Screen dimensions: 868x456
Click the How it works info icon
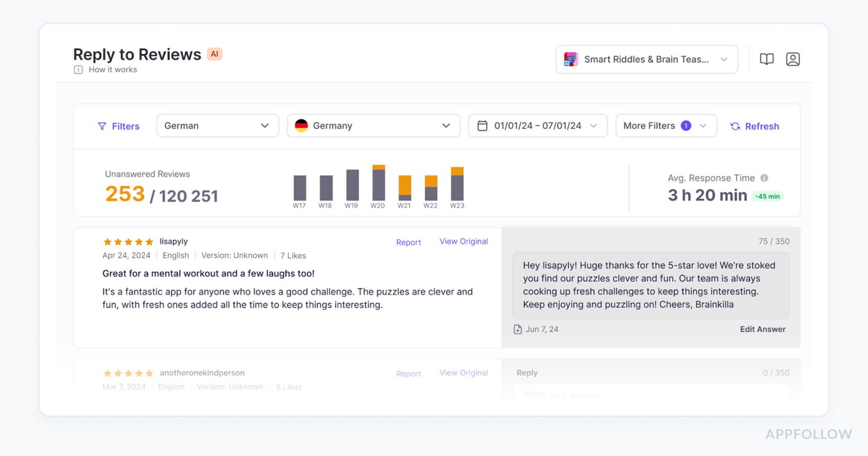point(77,69)
